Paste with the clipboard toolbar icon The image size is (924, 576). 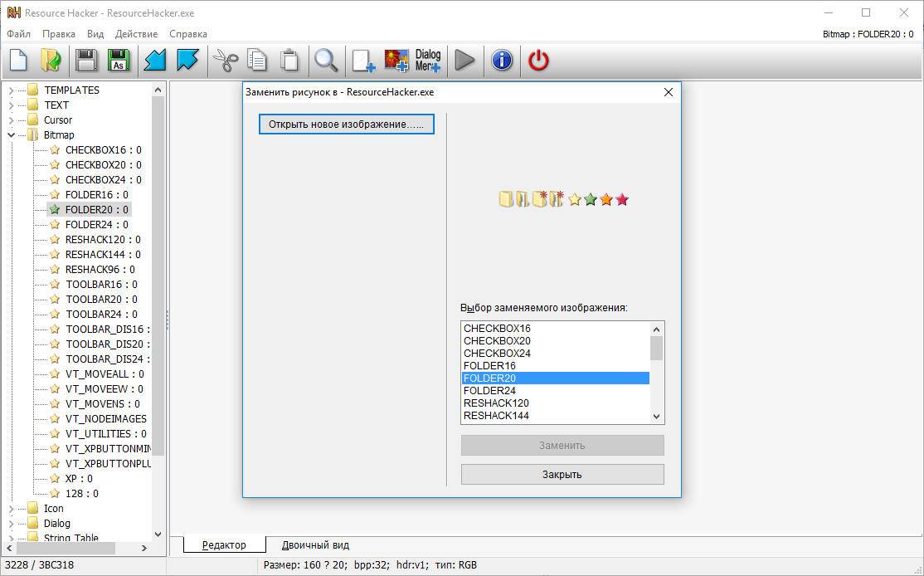pos(289,60)
